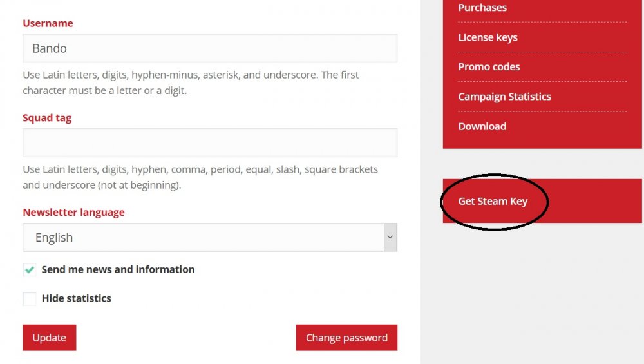Enable the Hide statistics checkbox
This screenshot has width=644, height=364.
[30, 298]
